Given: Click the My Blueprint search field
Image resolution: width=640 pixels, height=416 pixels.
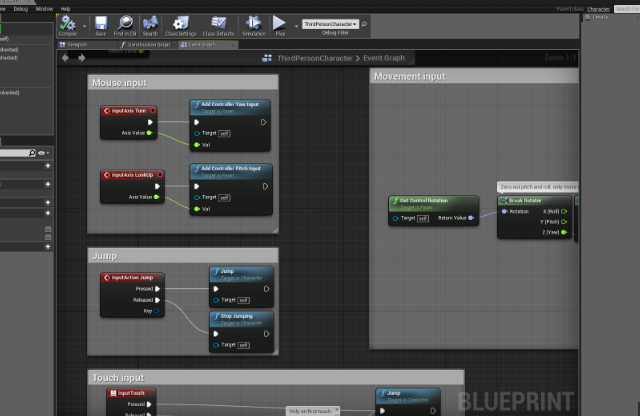Looking at the screenshot, I should coord(18,153).
